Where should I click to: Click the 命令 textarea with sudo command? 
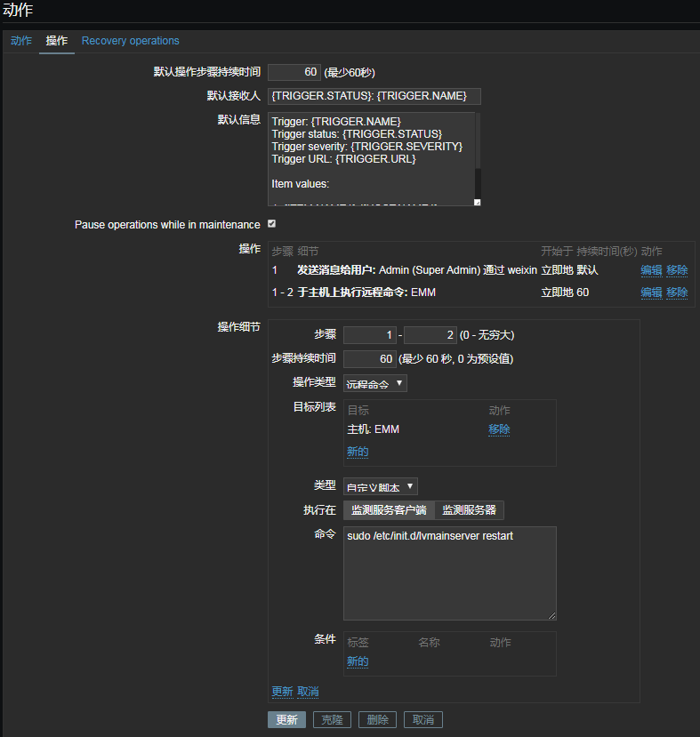pos(450,573)
